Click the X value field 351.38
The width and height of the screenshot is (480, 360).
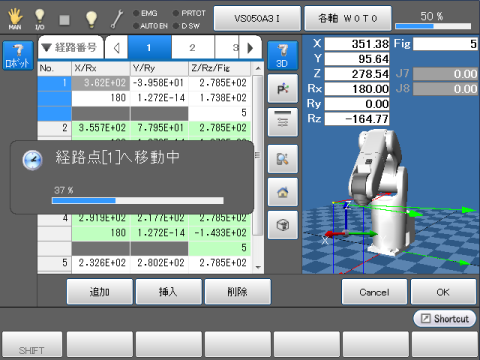(x=357, y=44)
